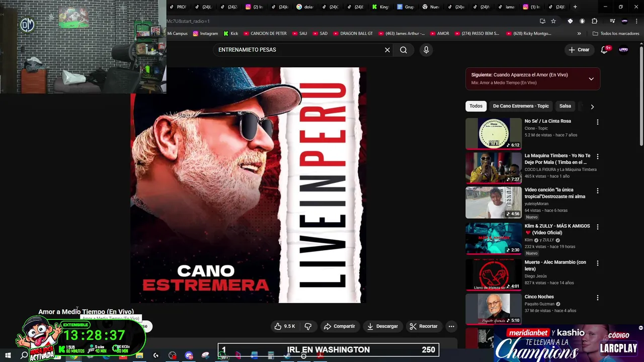
Task: Clear the YouTube search box with X
Action: [387, 50]
